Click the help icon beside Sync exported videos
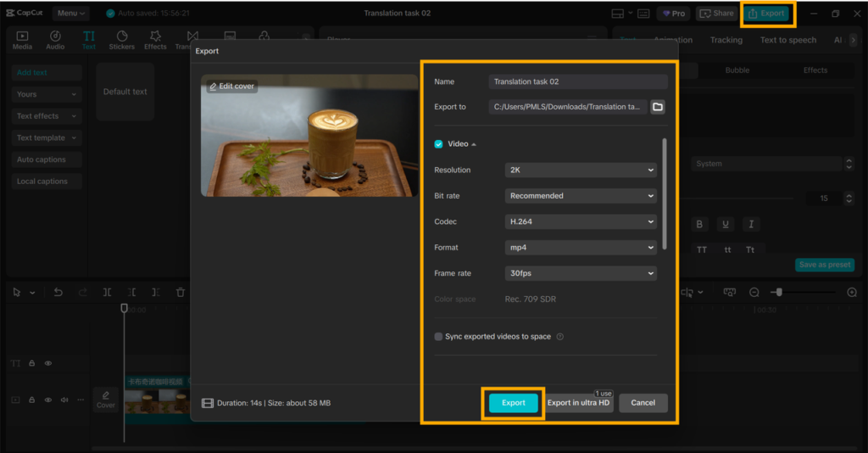 pos(560,337)
